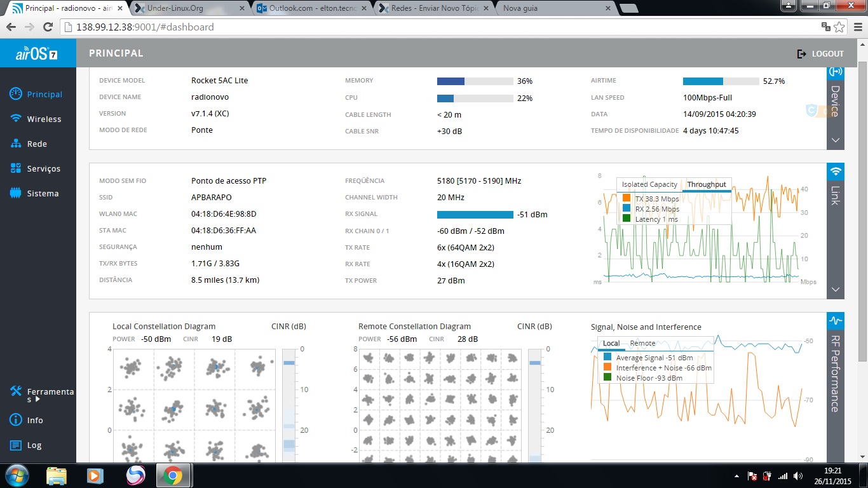
Task: Open the Serviços icon in sidebar
Action: (x=17, y=168)
